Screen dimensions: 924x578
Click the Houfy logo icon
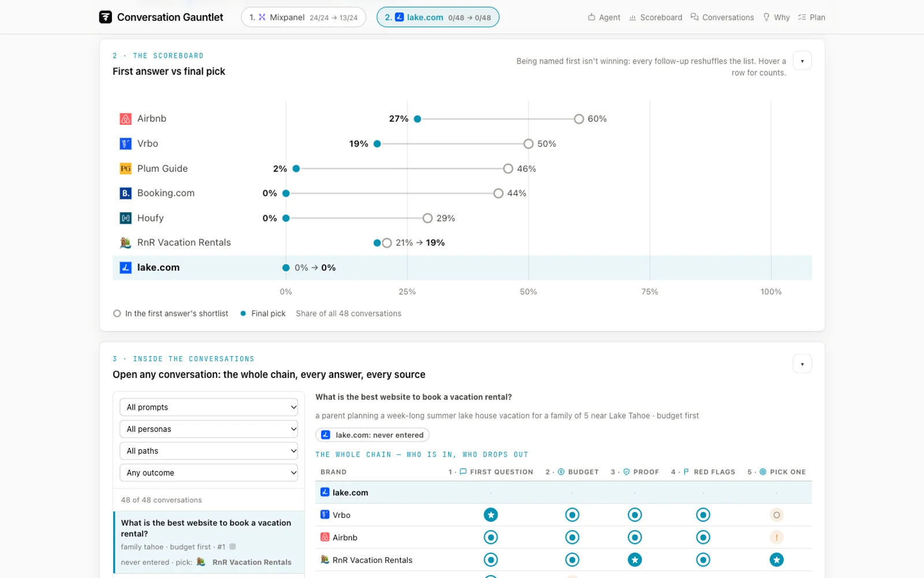coord(125,218)
